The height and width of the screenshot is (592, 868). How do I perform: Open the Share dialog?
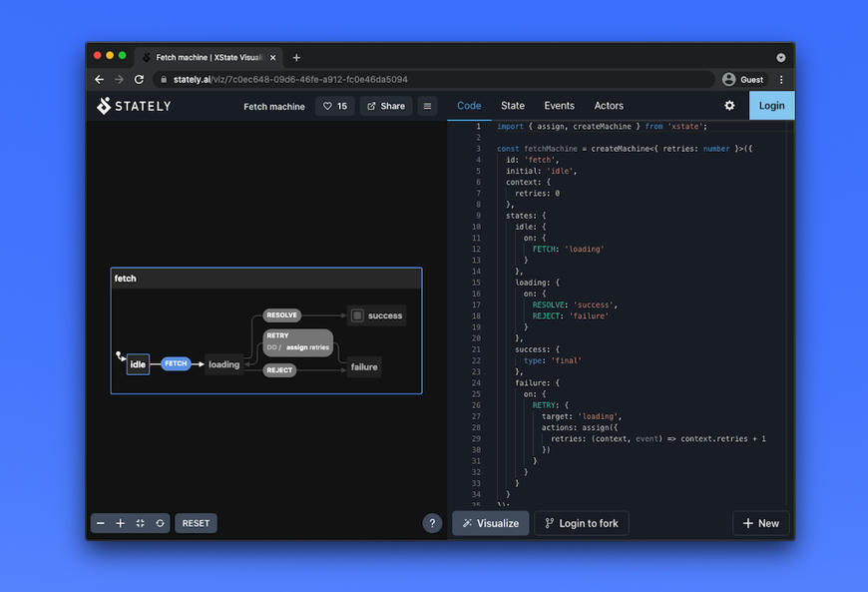tap(385, 106)
